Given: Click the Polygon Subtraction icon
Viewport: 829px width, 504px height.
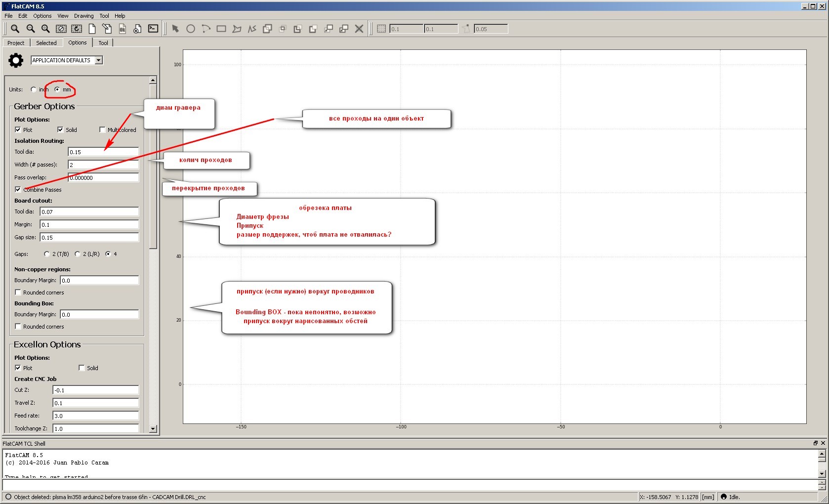Looking at the screenshot, I should coord(298,29).
